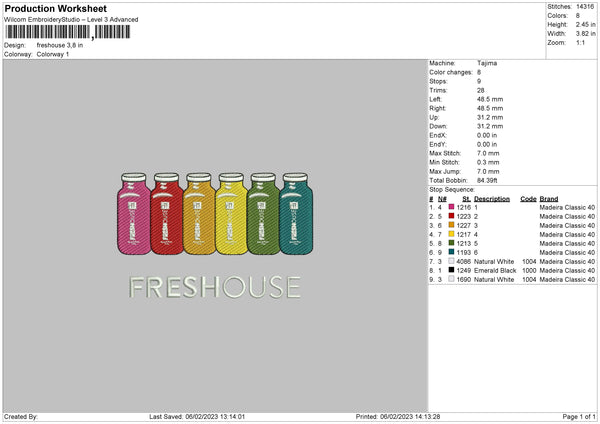Click the yellow bottle in the design

231,214
